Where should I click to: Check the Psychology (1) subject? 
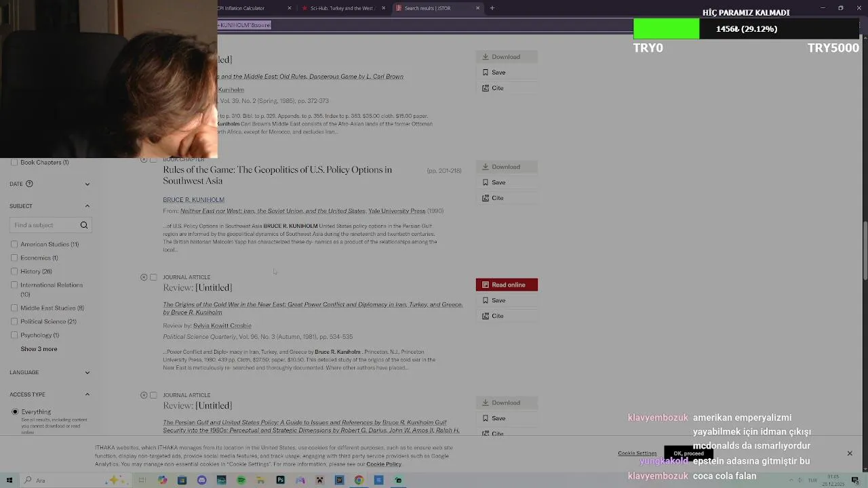coord(14,335)
